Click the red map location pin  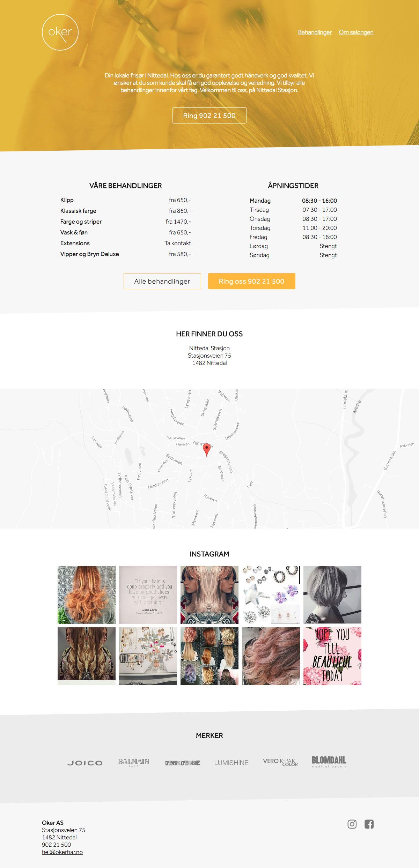[207, 450]
